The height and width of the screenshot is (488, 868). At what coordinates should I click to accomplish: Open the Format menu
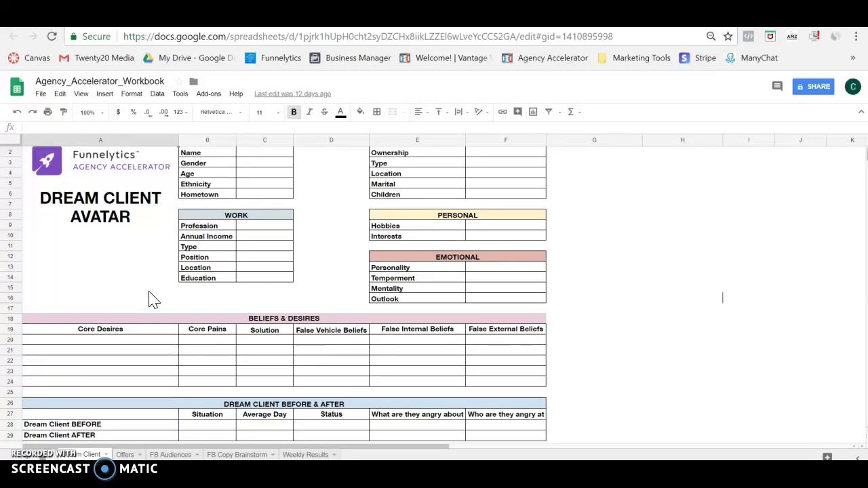pos(132,94)
